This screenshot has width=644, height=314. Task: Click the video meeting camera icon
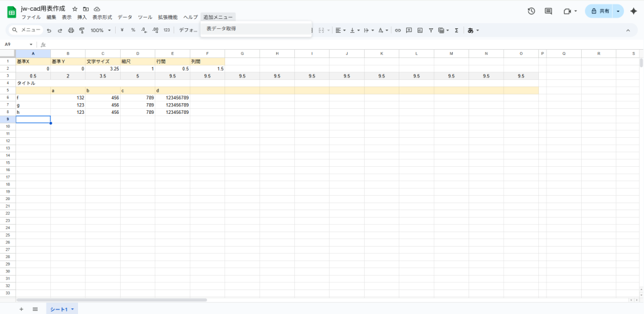tap(567, 11)
